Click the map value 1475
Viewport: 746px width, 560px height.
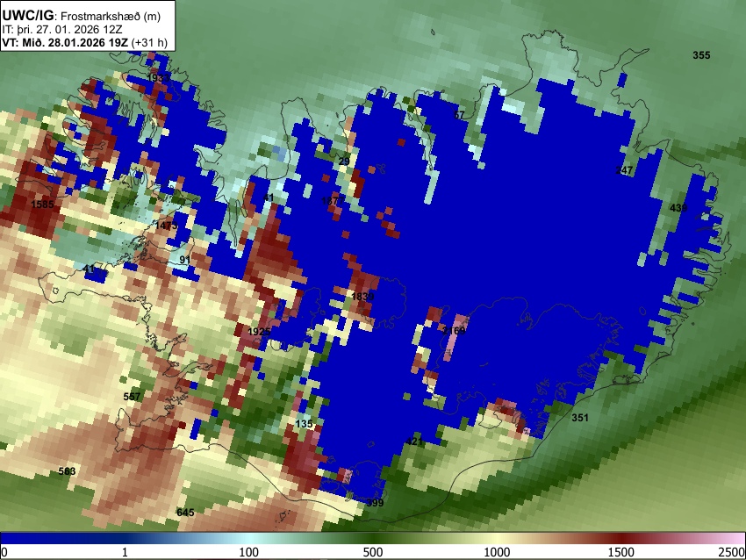(x=166, y=226)
